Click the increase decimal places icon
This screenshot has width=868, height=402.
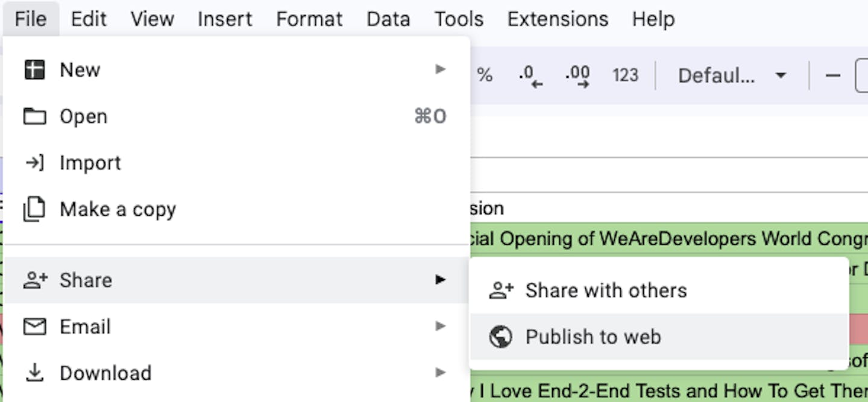coord(577,76)
